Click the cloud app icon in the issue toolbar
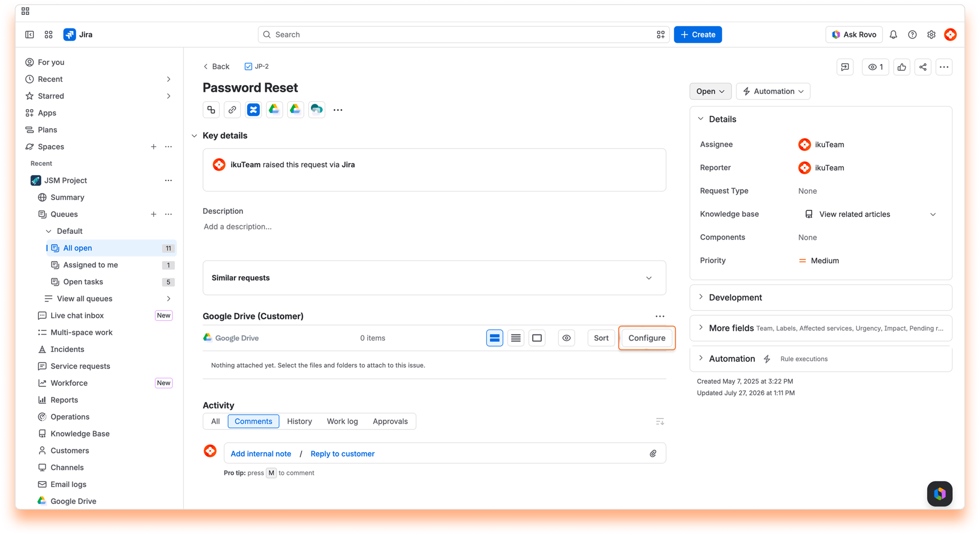The width and height of the screenshot is (980, 535). coord(317,110)
